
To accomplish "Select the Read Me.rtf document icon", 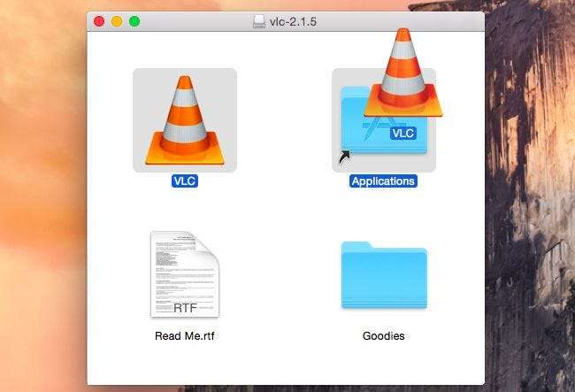I will (184, 274).
